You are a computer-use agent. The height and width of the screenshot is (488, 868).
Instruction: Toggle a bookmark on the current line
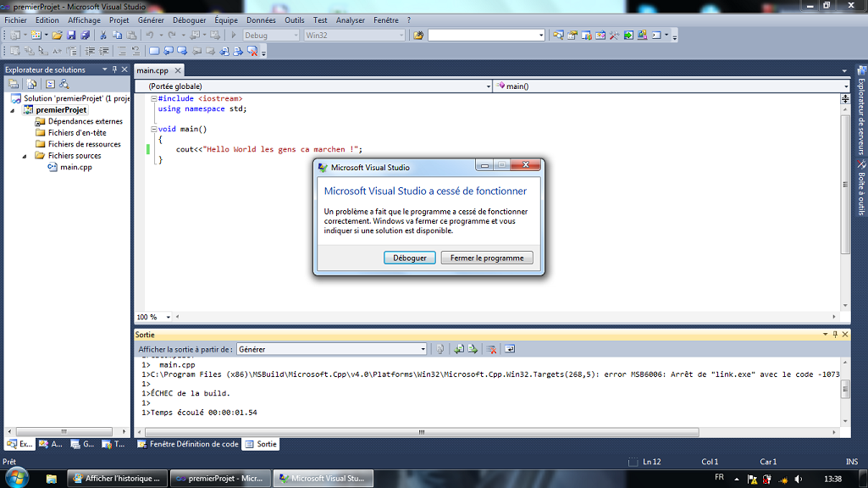tap(154, 51)
